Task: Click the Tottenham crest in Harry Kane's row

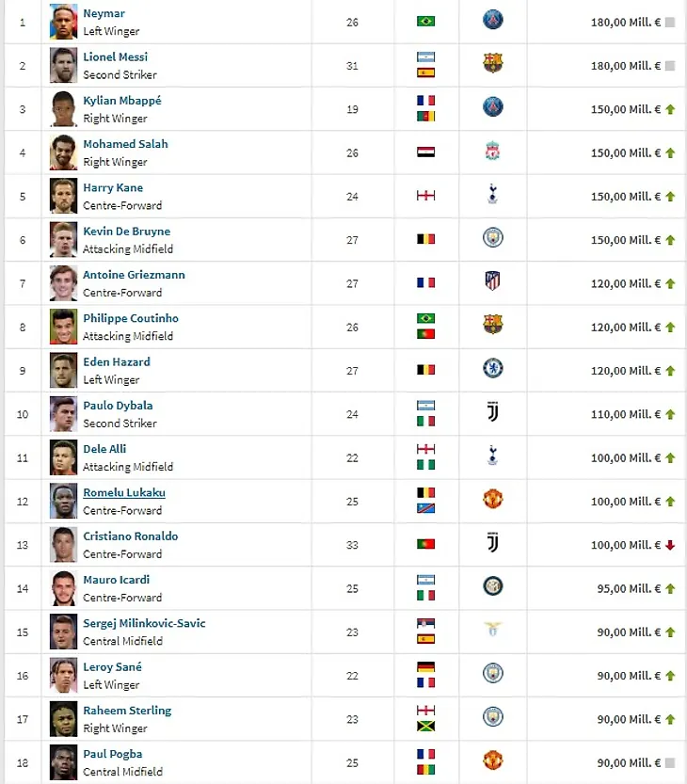Action: [x=492, y=194]
